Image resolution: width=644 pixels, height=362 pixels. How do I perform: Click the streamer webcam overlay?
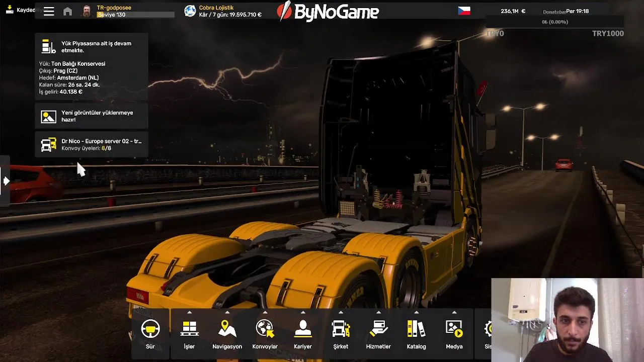[x=568, y=320]
